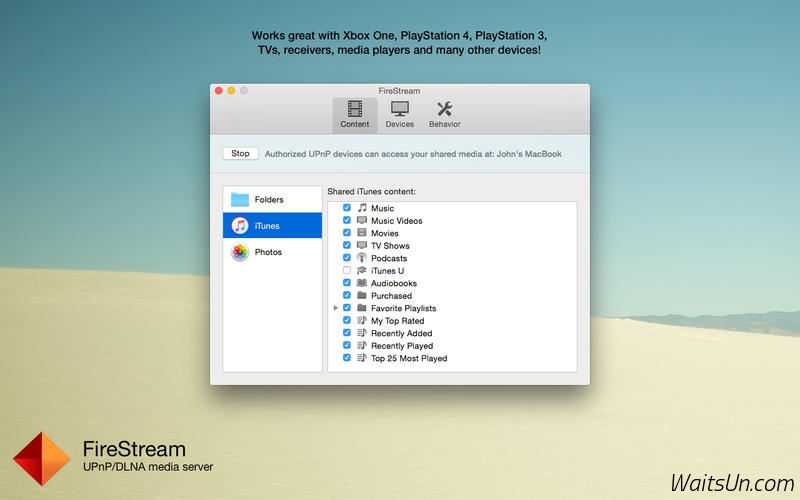
Task: Close the FireStream window
Action: pos(219,91)
